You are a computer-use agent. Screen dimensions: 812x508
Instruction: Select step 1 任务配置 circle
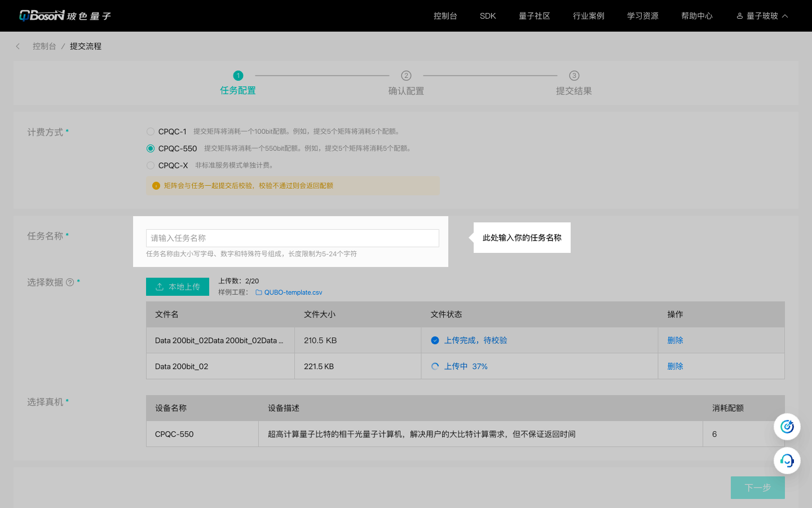coord(238,76)
